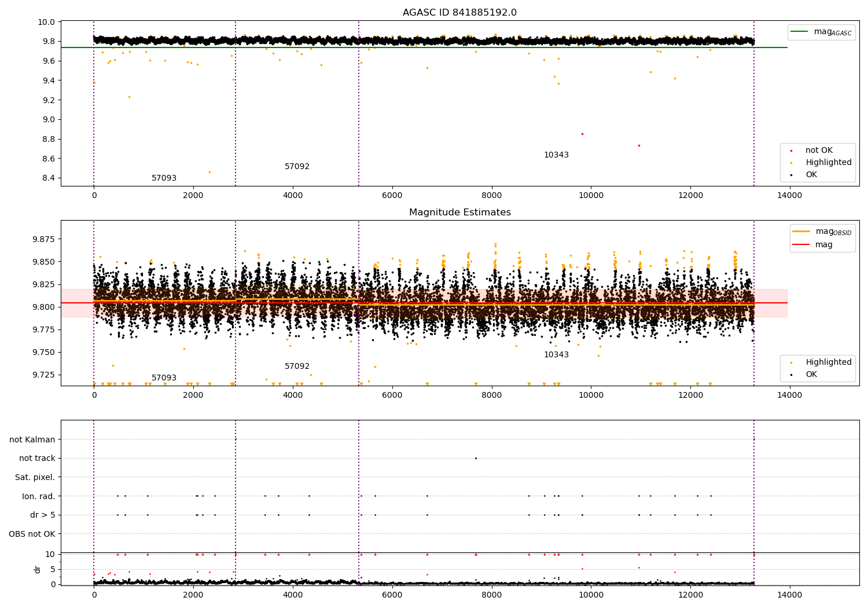The image size is (868, 608).
Task: Click the 'not OK' legend entry
Action: tap(819, 151)
